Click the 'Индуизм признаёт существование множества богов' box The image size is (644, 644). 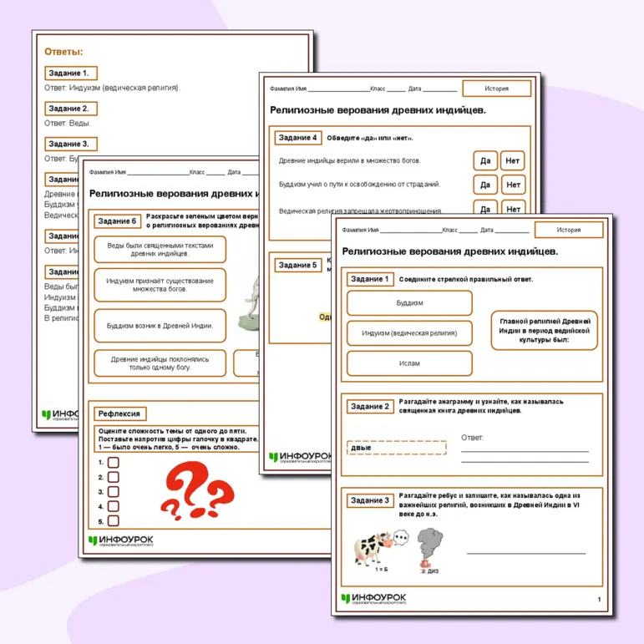160,285
